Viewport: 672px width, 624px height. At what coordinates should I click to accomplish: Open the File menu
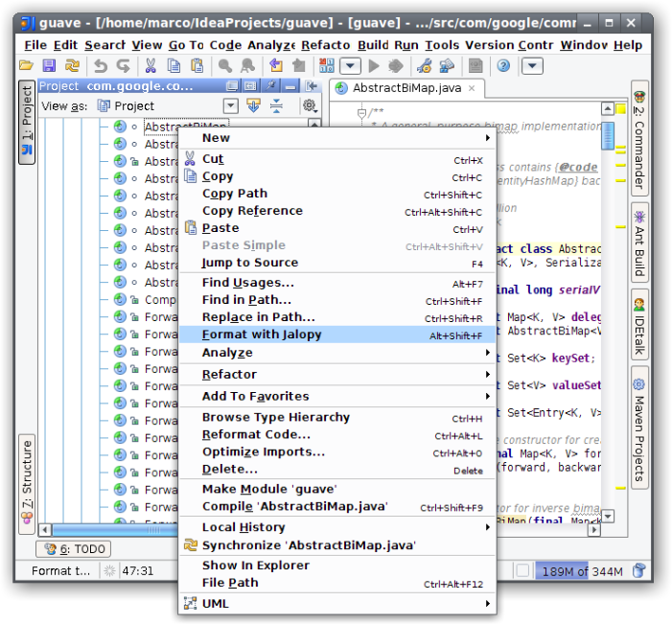pos(35,45)
